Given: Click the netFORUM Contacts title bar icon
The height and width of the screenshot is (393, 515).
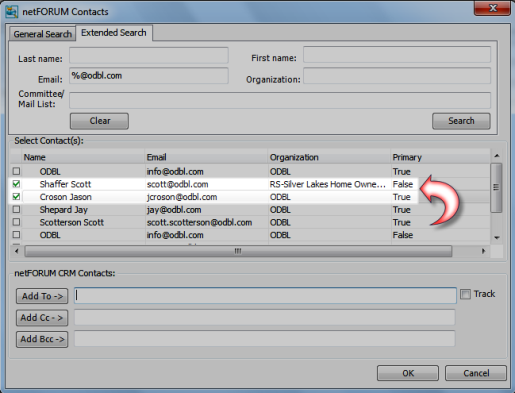Looking at the screenshot, I should pyautogui.click(x=12, y=12).
